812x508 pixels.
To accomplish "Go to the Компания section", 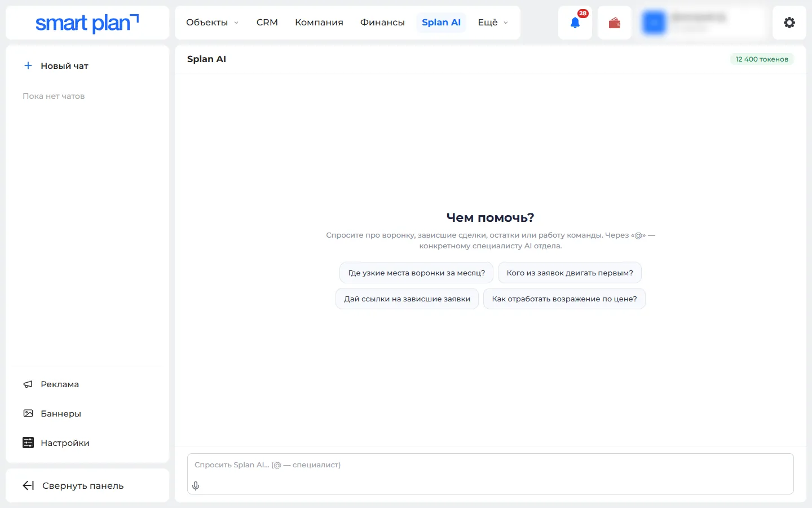I will pyautogui.click(x=319, y=23).
